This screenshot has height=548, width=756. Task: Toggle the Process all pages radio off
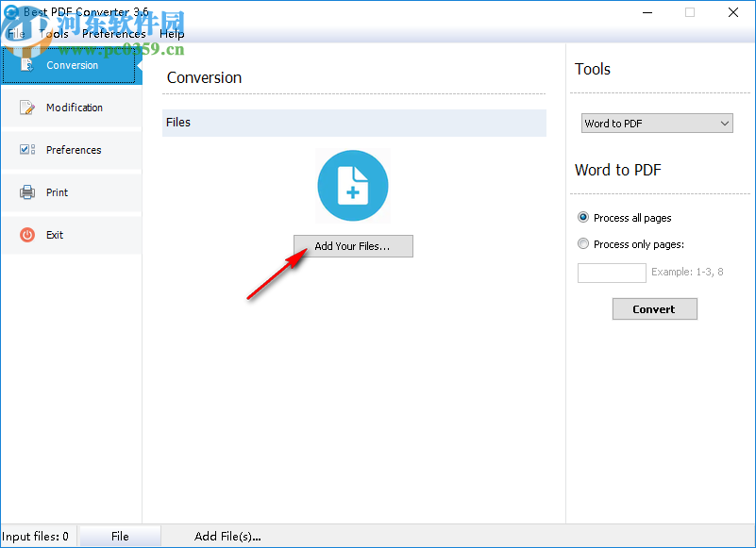pos(583,217)
